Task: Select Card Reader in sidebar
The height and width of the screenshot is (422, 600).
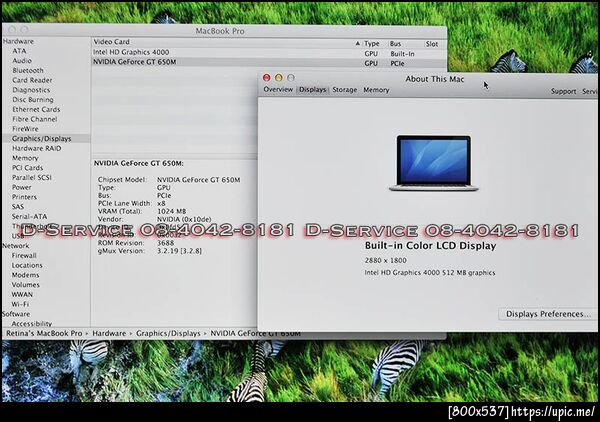Action: tap(32, 80)
